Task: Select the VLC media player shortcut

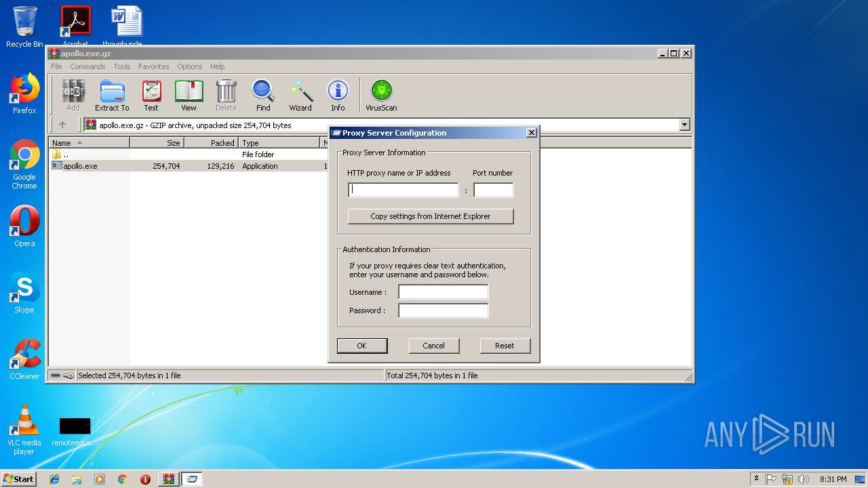Action: coord(24,430)
